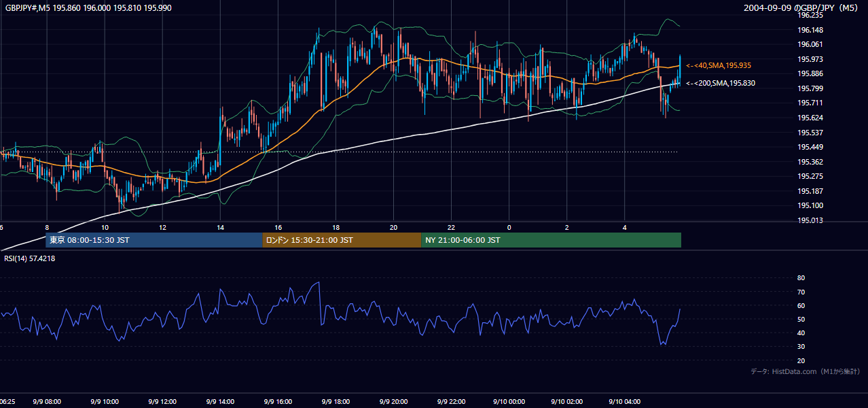The image size is (868, 408).
Task: Click price axis value 196.148
Action: pyautogui.click(x=811, y=30)
